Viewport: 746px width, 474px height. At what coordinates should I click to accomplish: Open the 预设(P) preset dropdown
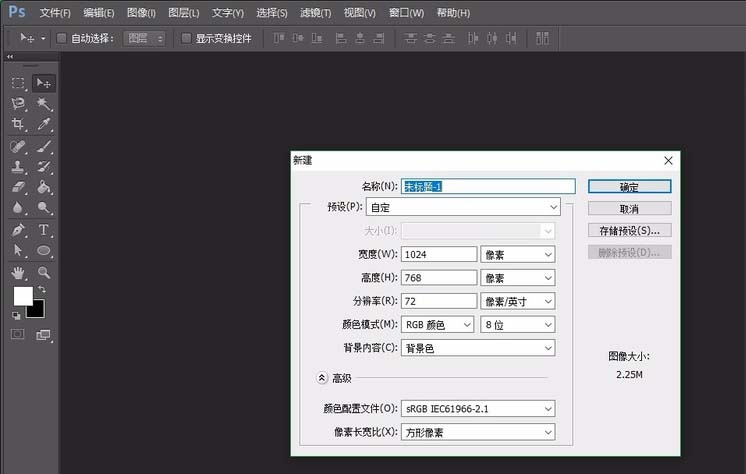(463, 207)
